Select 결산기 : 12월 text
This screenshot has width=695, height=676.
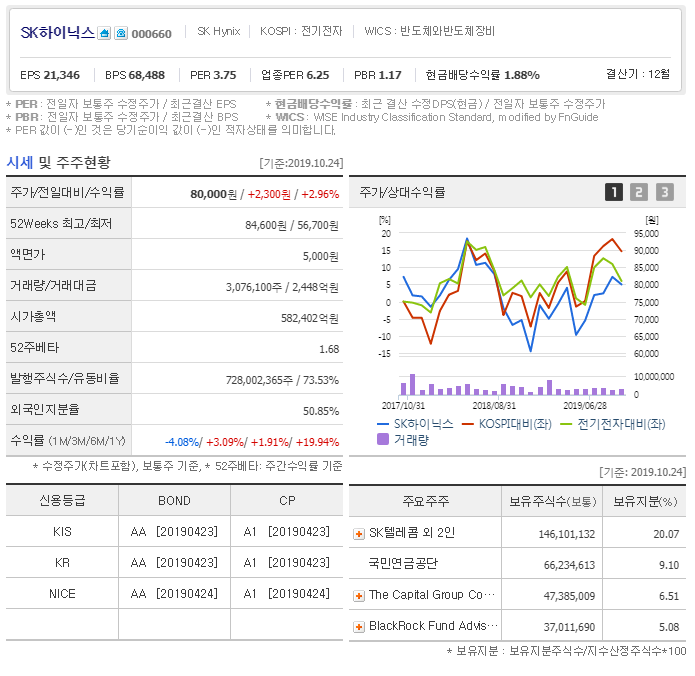638,74
